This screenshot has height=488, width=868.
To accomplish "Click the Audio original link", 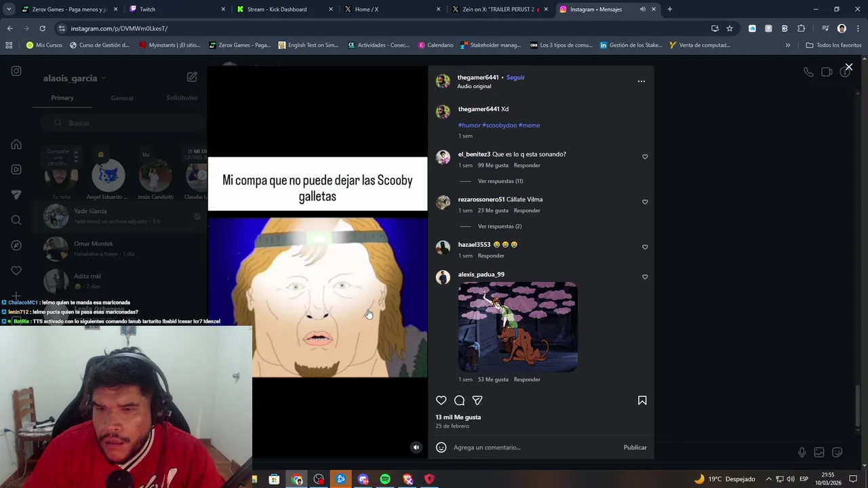I will (474, 87).
